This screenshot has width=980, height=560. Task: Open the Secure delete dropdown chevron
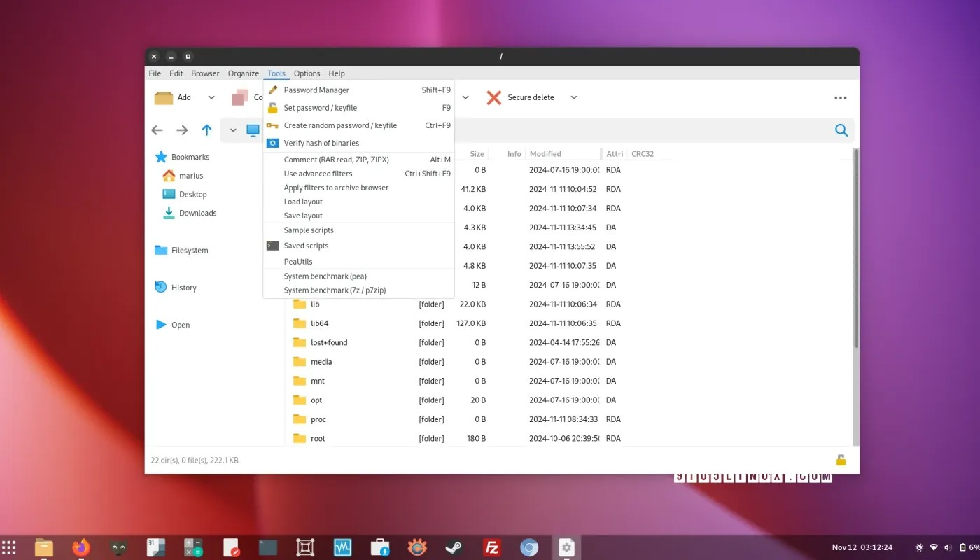tap(573, 97)
